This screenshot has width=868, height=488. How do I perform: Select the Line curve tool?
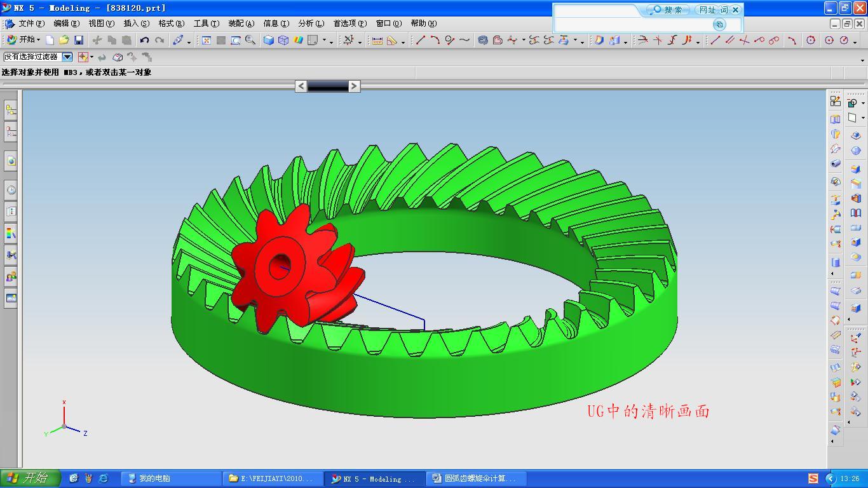[x=421, y=40]
